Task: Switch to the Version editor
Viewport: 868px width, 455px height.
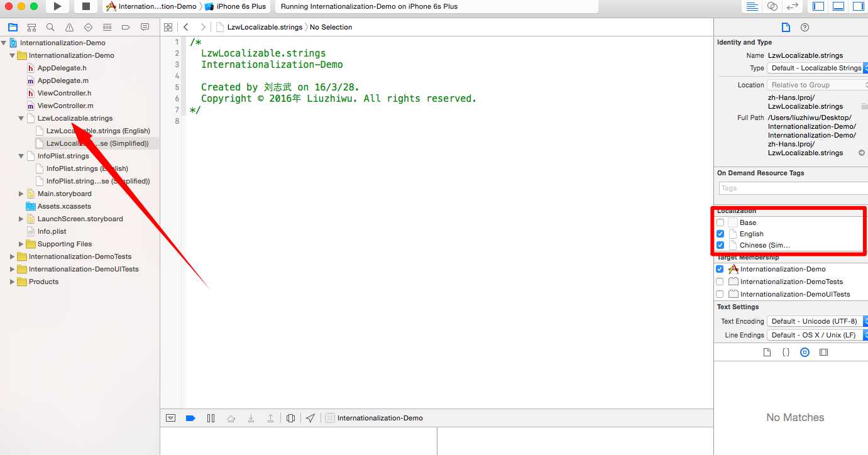Action: click(793, 6)
